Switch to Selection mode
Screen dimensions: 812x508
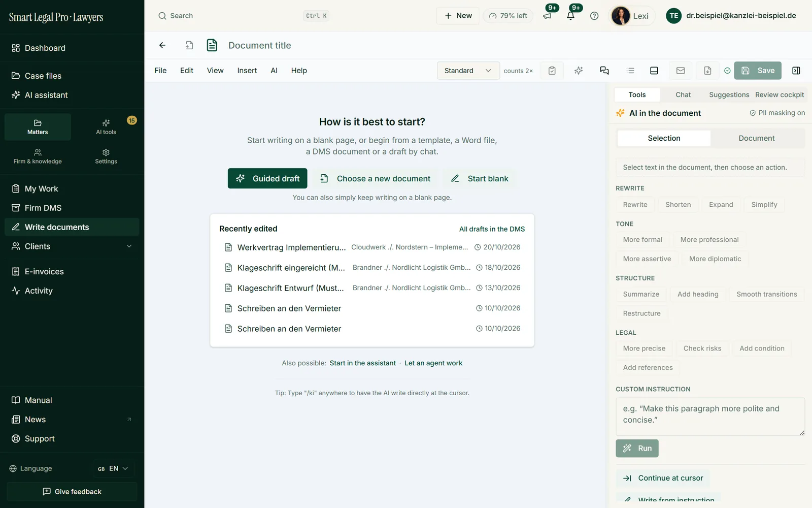click(x=664, y=138)
